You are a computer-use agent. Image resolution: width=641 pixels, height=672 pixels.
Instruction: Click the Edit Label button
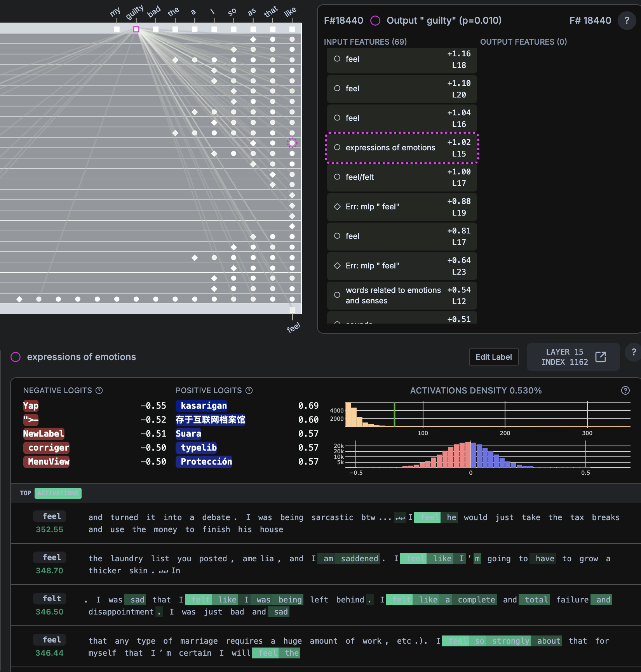point(494,357)
